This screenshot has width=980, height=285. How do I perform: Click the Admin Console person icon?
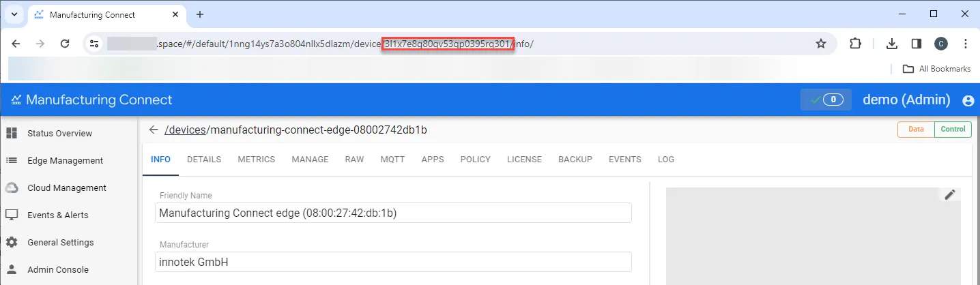tap(12, 269)
